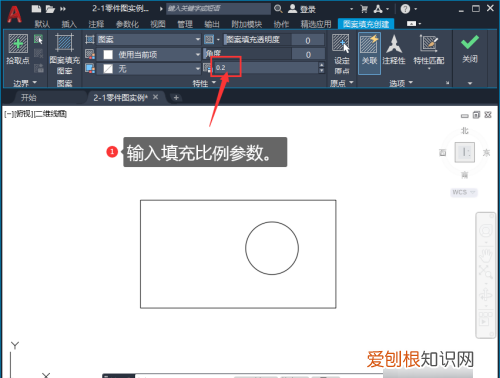Click the Pan hand tool in navigation bar
500x378 pixels.
click(486, 255)
